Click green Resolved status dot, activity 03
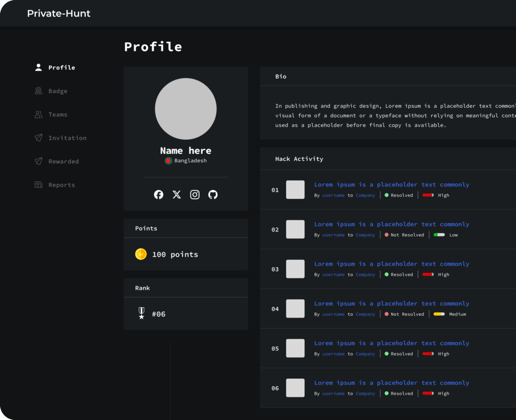 tap(386, 274)
